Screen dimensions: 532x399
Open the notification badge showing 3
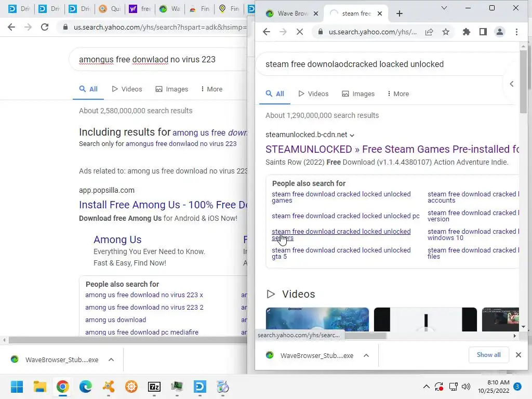[x=517, y=387]
